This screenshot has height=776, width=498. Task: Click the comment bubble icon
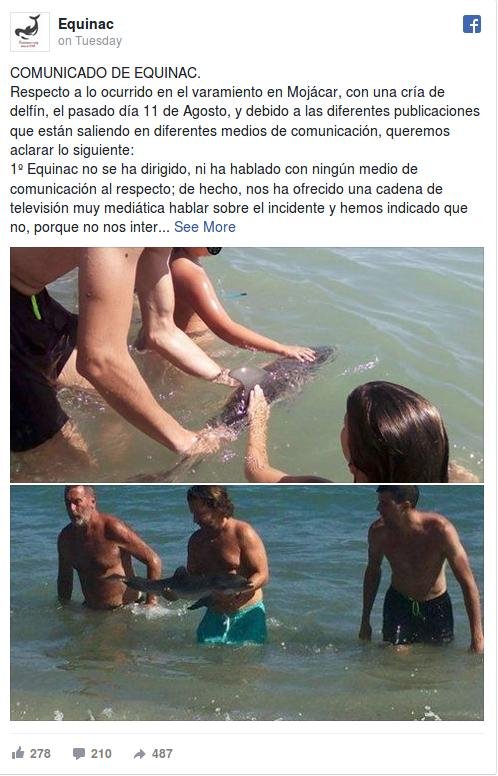coord(79,754)
